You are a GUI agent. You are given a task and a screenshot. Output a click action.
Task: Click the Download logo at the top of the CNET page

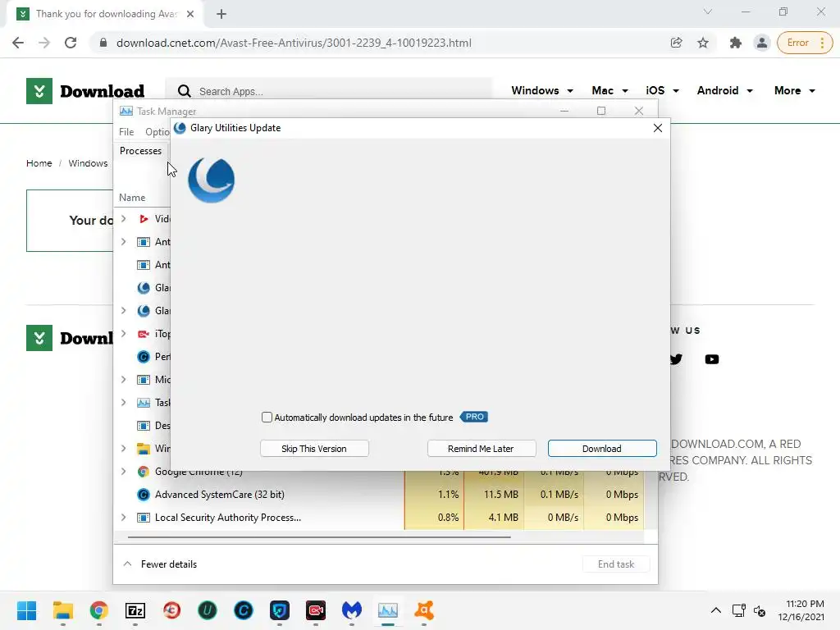pyautogui.click(x=85, y=91)
